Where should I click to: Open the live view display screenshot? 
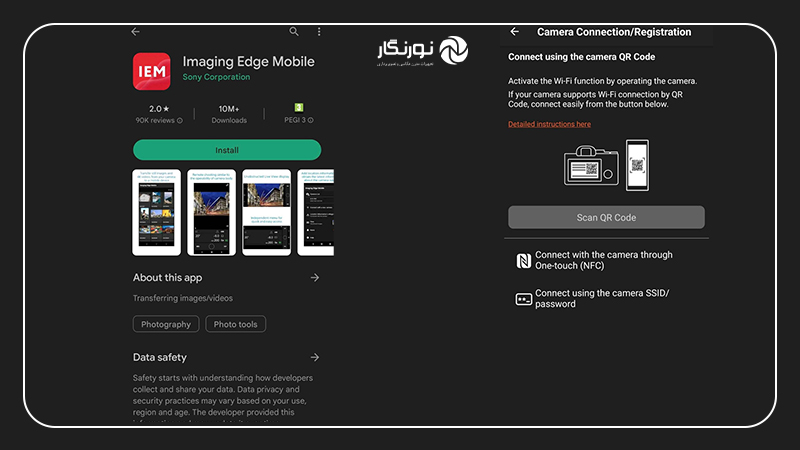[x=266, y=212]
